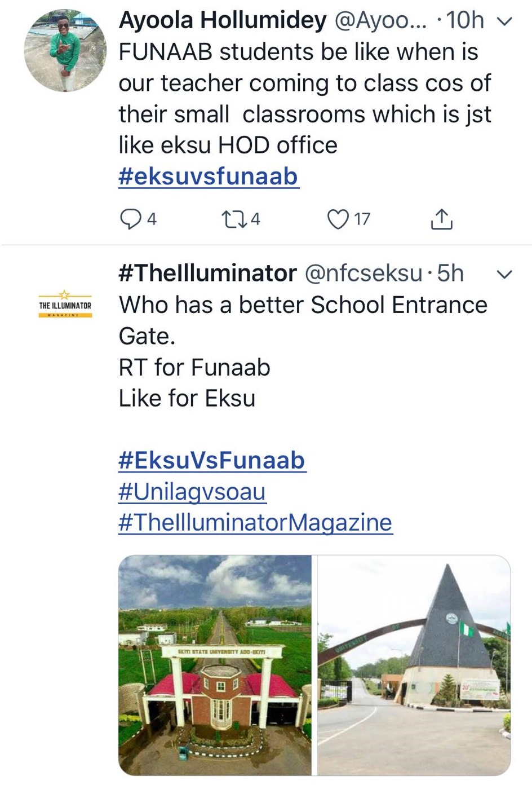The image size is (532, 785).
Task: View the FUNAAB pyramid gate photo
Action: [x=414, y=665]
